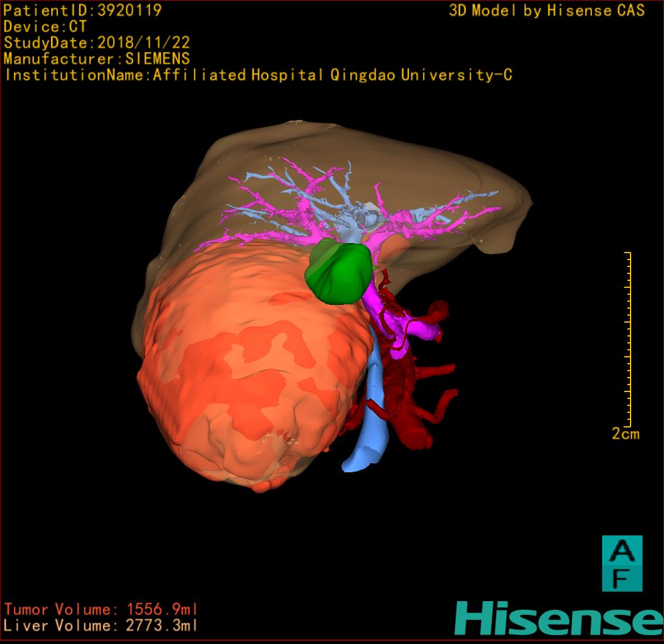Click the Manufacturer SIEMENS label
Image resolution: width=664 pixels, height=644 pixels.
coord(97,59)
